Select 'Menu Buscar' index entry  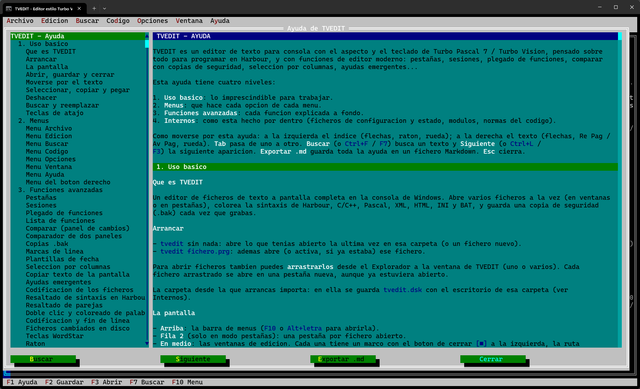point(47,144)
